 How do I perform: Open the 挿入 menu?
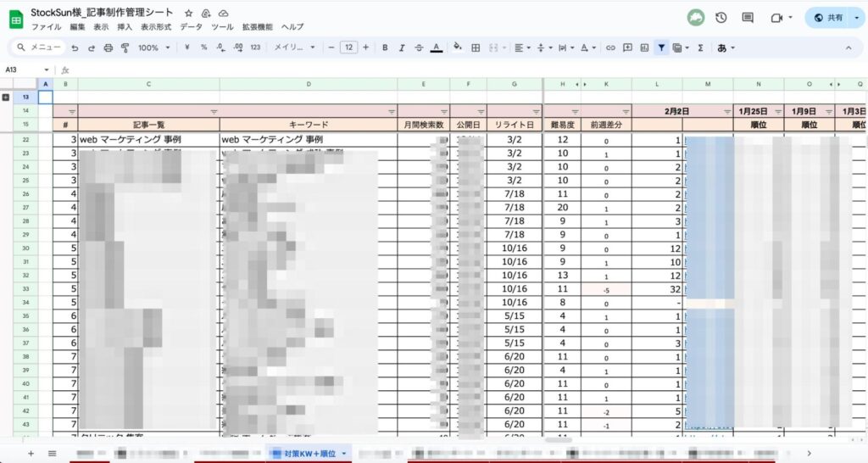click(x=125, y=26)
